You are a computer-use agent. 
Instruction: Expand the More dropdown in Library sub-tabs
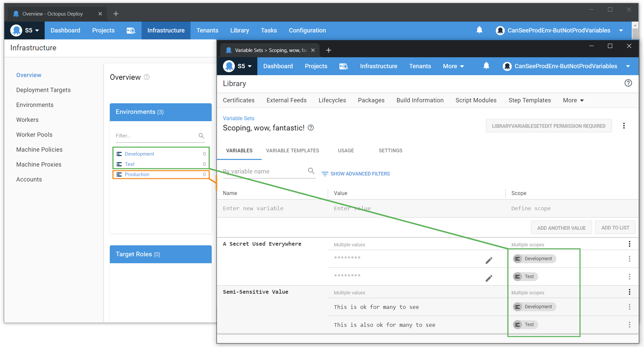(x=573, y=100)
